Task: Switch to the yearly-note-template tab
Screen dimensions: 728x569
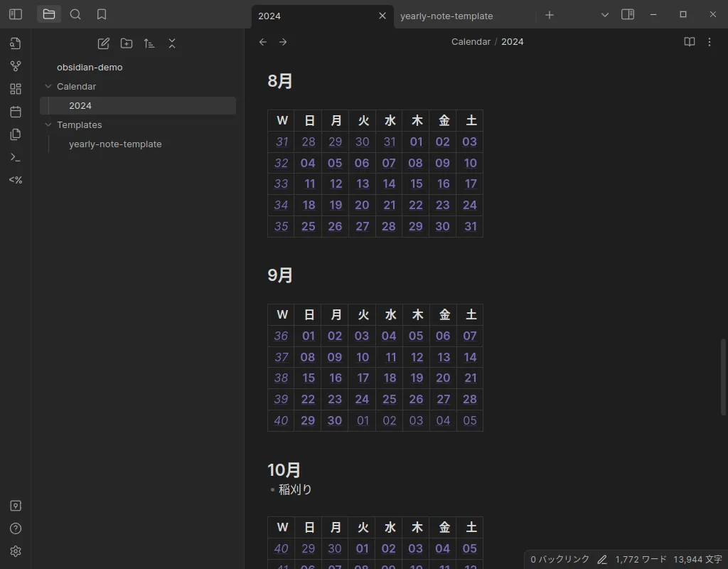Action: click(446, 16)
